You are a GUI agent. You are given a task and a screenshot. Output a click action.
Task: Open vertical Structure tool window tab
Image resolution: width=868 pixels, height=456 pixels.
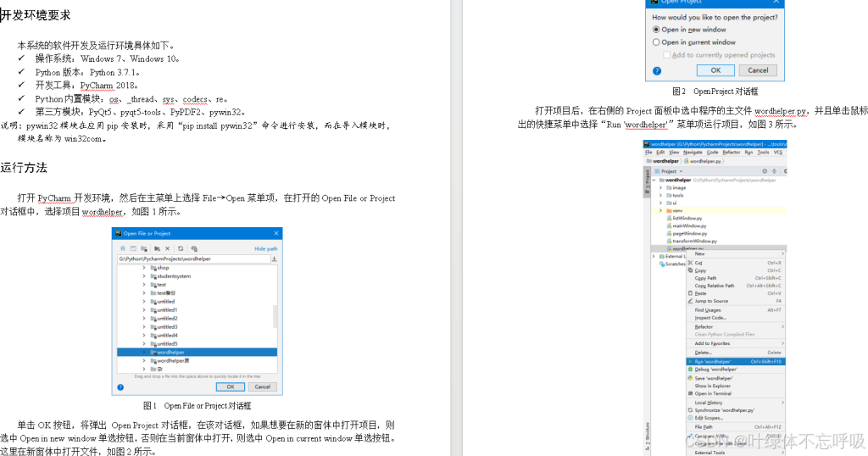click(647, 436)
